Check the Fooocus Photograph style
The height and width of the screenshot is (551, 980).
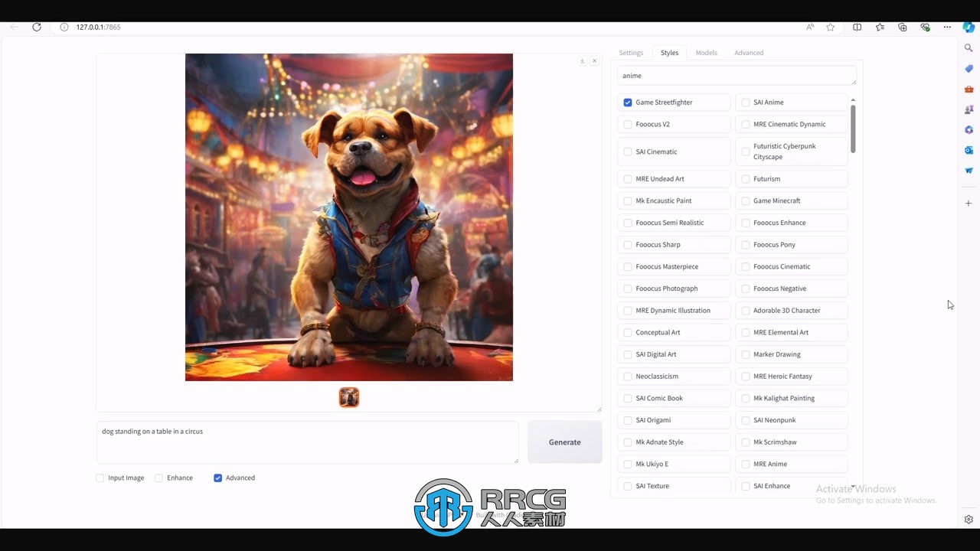(628, 289)
